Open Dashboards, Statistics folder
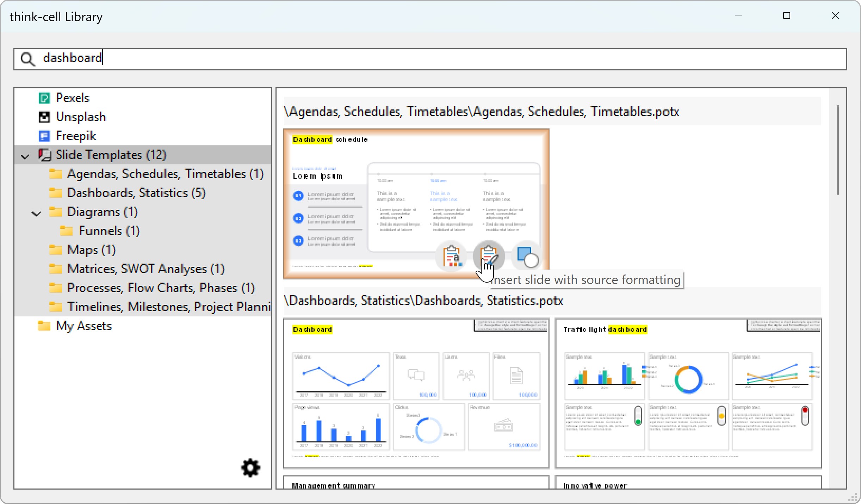This screenshot has width=861, height=504. pyautogui.click(x=136, y=193)
